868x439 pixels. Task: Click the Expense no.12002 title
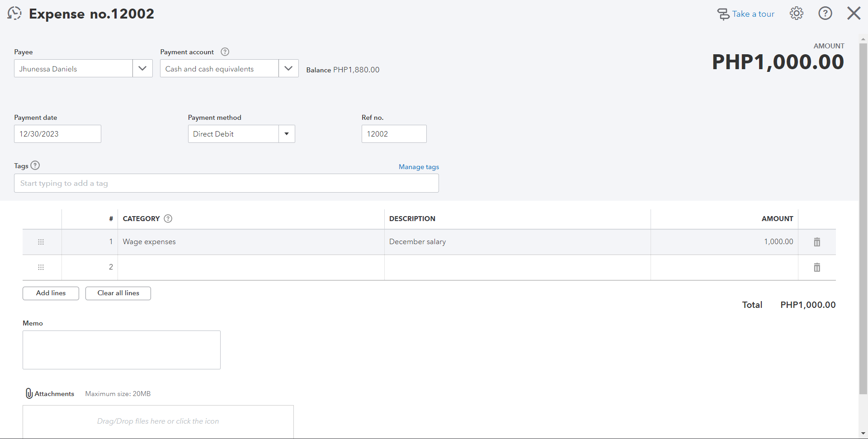91,14
